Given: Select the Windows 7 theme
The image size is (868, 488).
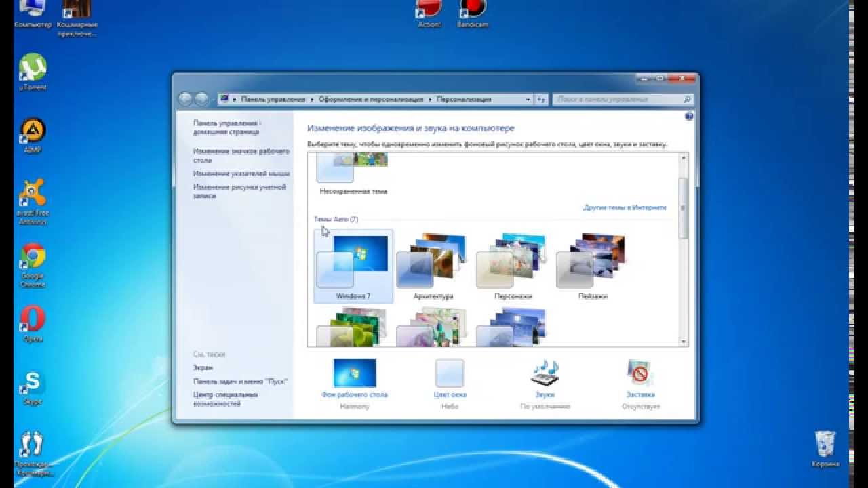Looking at the screenshot, I should pyautogui.click(x=353, y=266).
